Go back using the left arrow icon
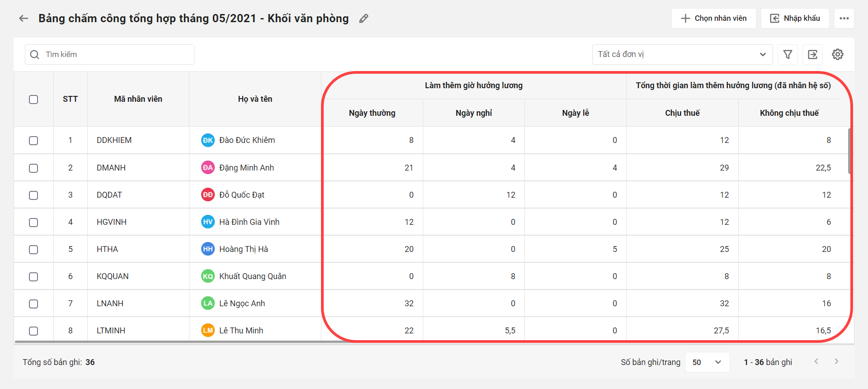Viewport: 868px width, 389px height. tap(24, 19)
